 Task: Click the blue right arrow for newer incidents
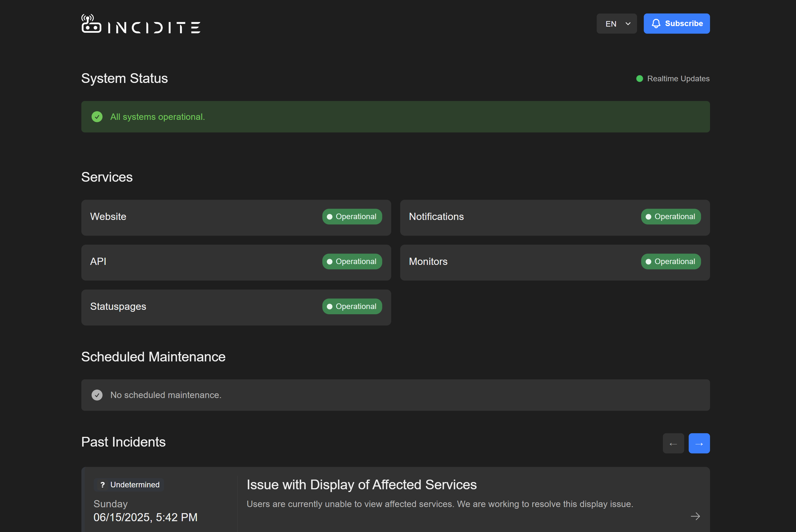699,443
